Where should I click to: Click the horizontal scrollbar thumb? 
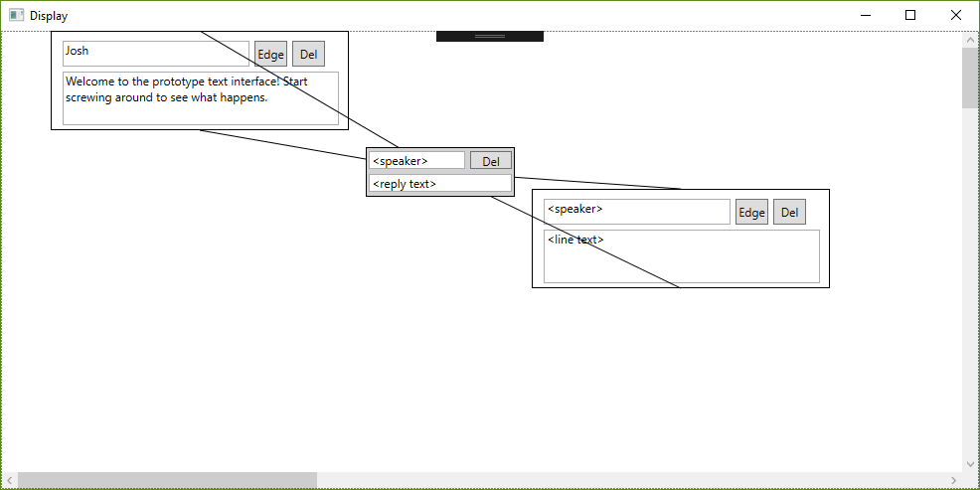(x=167, y=481)
